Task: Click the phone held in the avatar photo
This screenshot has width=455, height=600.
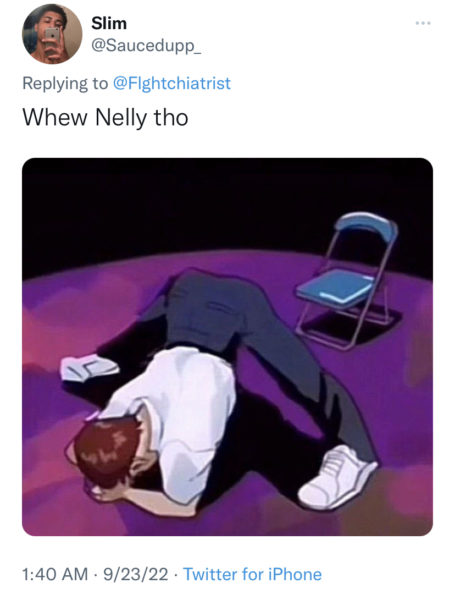Action: coord(52,34)
